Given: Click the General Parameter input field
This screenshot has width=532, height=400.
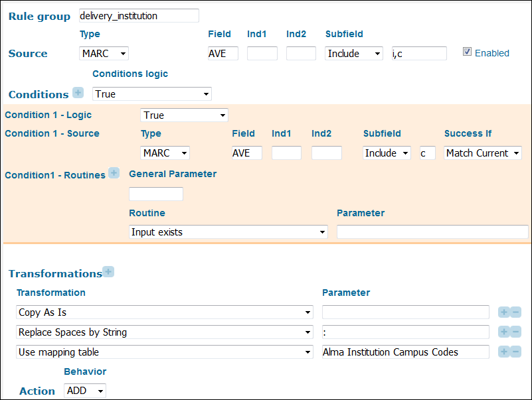Looking at the screenshot, I should [x=155, y=194].
